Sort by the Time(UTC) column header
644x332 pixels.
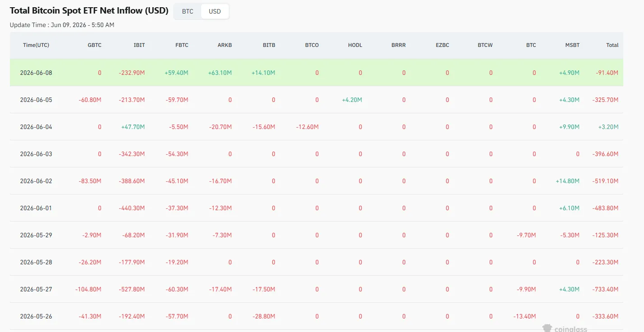click(x=36, y=45)
